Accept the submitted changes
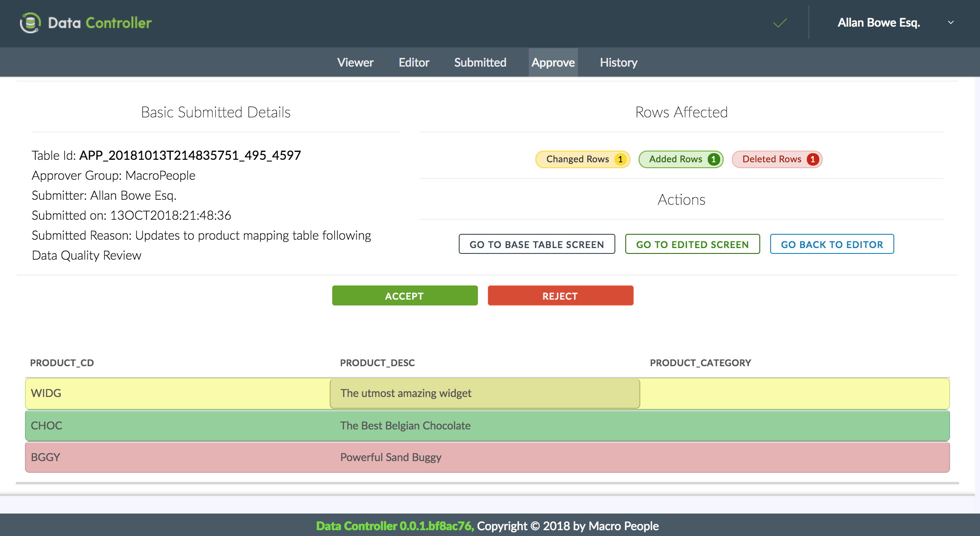Screen dimensions: 980x536 point(405,296)
